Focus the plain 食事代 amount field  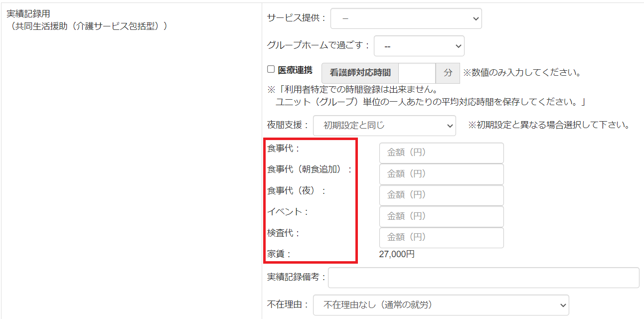(441, 153)
